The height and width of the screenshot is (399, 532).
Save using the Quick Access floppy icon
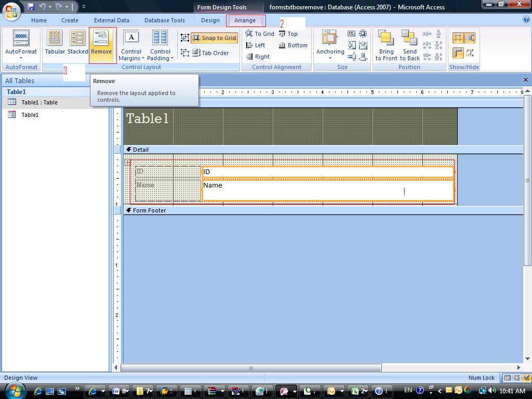(x=31, y=6)
